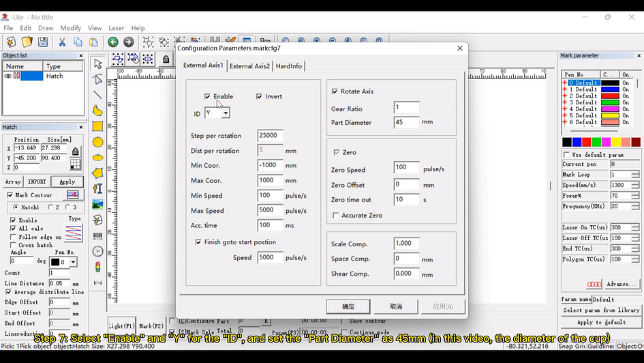The image size is (644, 363).
Task: Enable the Cross hatch checkbox
Action: [13, 245]
